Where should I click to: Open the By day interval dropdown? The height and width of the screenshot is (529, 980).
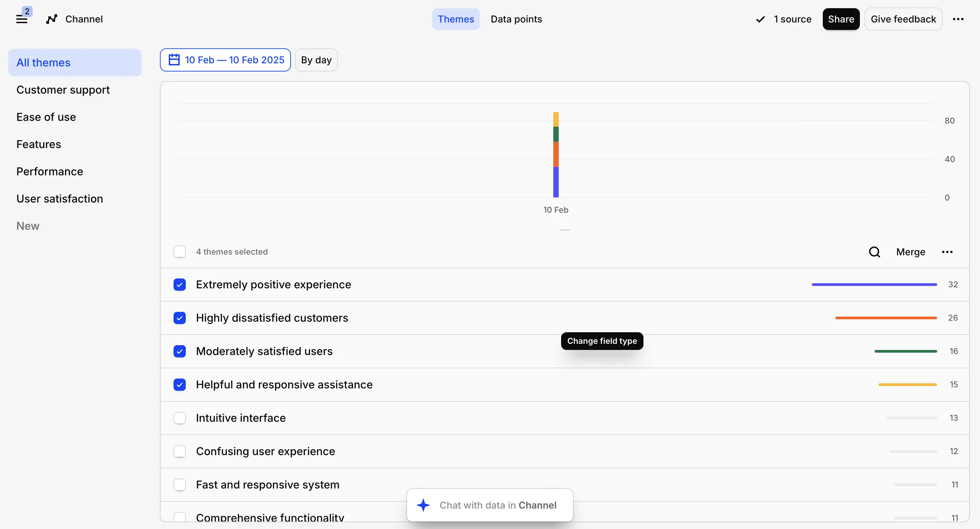(316, 59)
